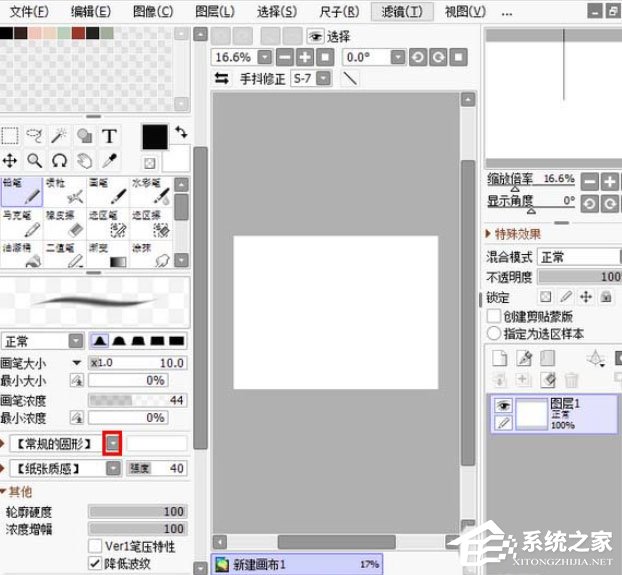Open the 常规的圆形 brush shape dropdown

click(113, 443)
